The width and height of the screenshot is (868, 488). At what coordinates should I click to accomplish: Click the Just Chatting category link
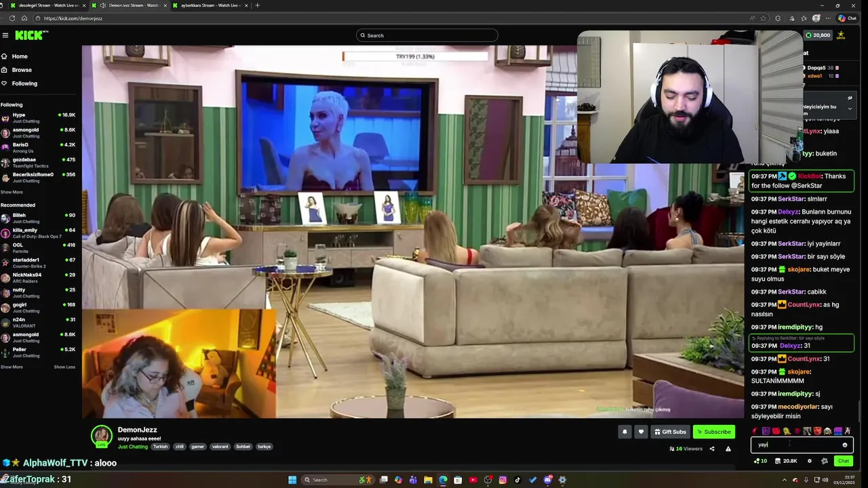133,447
